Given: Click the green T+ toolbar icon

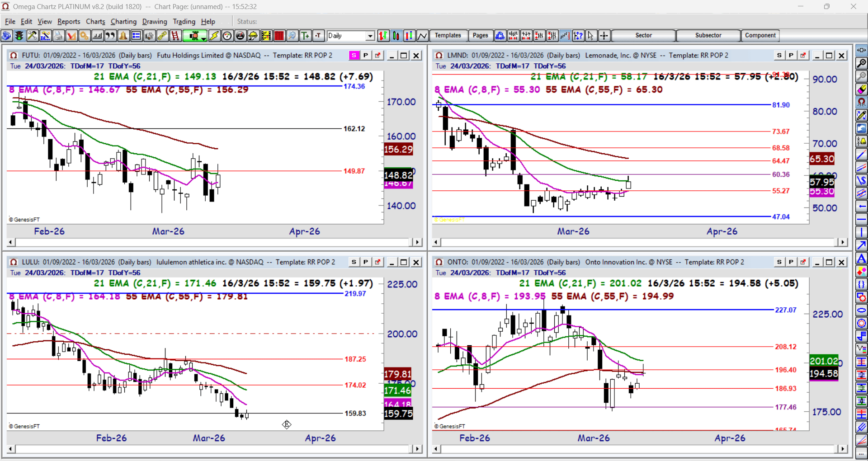Looking at the screenshot, I should pos(306,36).
